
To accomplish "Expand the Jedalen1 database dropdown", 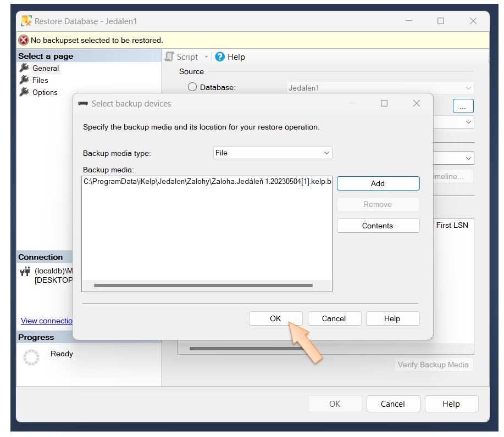I will [468, 88].
